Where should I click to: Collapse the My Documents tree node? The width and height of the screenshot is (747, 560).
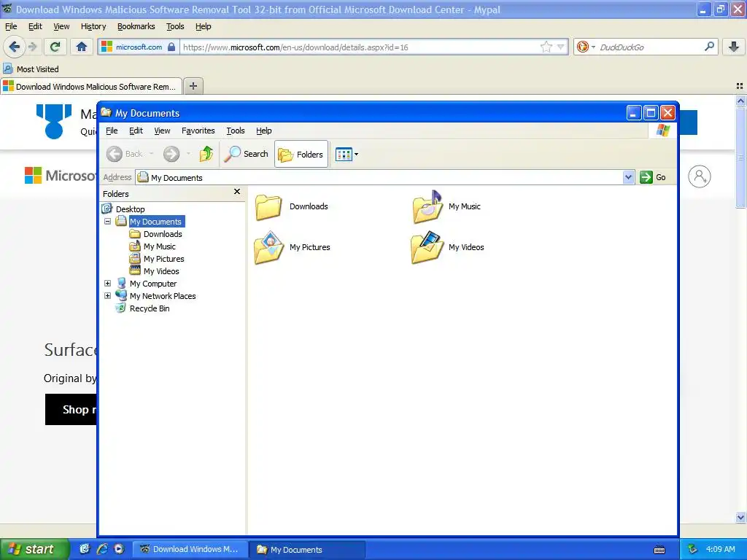(108, 222)
